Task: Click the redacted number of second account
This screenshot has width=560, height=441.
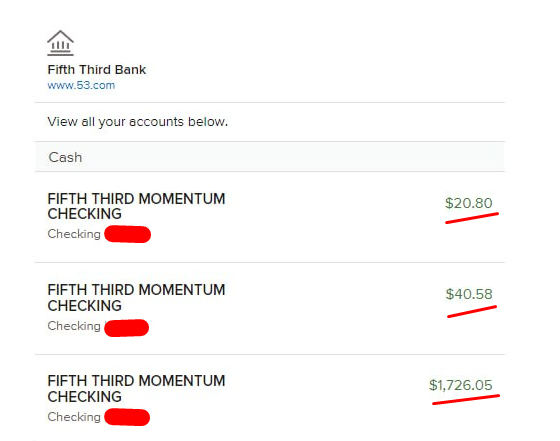Action: pos(126,328)
